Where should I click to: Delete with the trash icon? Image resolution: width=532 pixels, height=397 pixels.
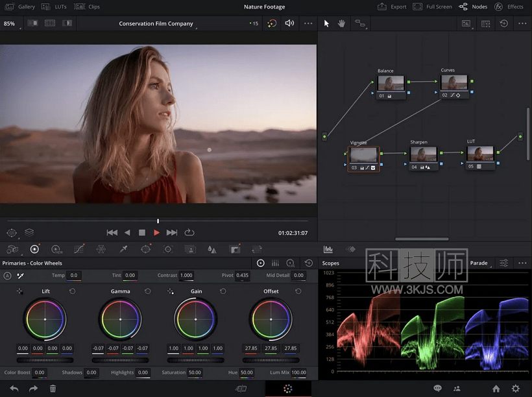[53, 389]
